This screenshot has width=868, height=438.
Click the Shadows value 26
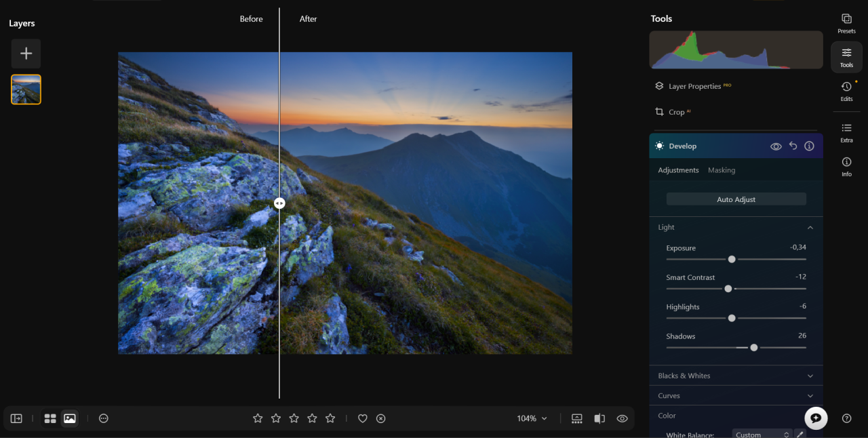coord(802,336)
